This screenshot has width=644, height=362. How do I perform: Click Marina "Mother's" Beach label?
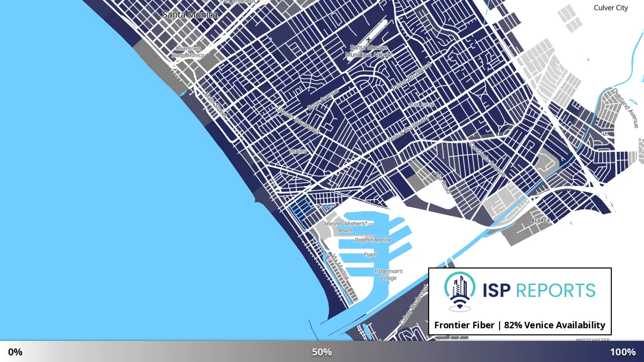pos(346,227)
